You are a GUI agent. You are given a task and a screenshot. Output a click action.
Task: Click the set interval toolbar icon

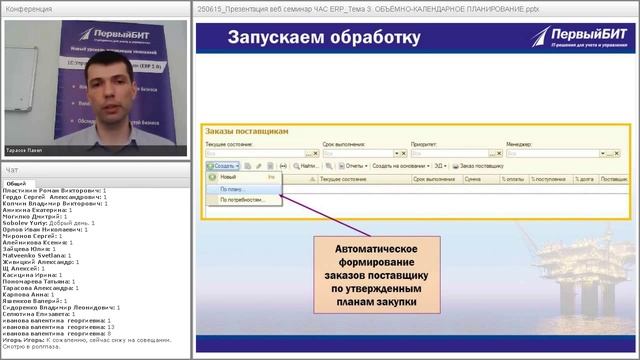tap(283, 166)
